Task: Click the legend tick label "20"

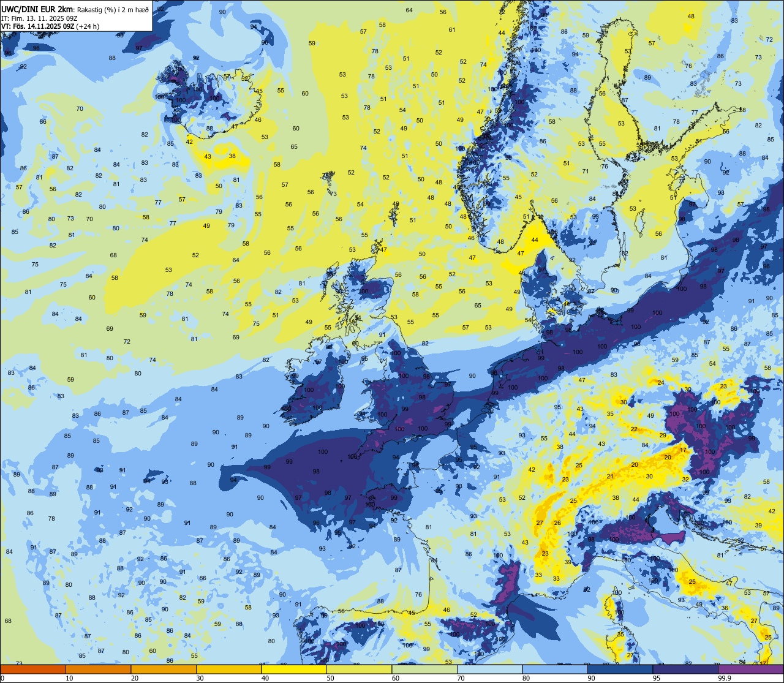Action: tap(135, 678)
